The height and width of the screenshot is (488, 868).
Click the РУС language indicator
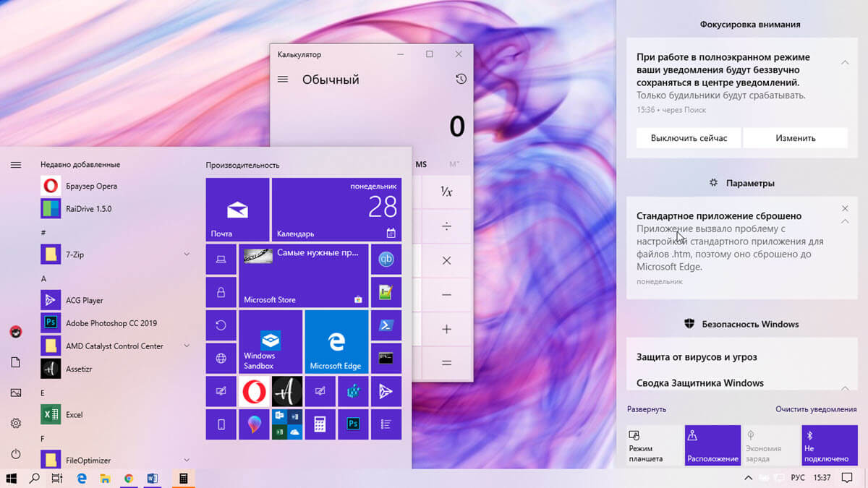pos(798,478)
